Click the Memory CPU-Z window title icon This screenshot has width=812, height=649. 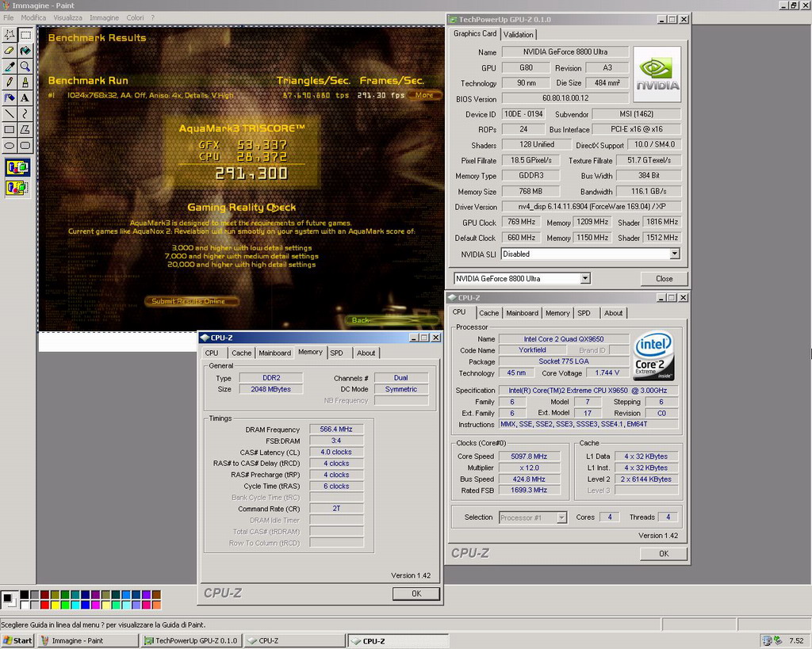coord(205,338)
